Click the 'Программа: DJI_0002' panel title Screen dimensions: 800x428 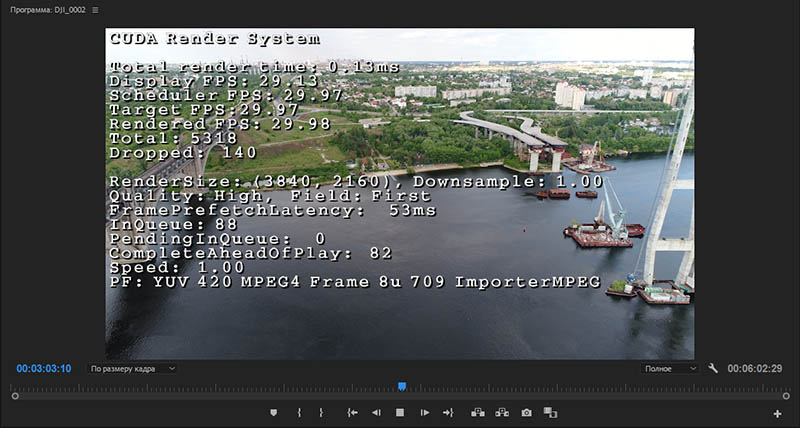[48, 10]
